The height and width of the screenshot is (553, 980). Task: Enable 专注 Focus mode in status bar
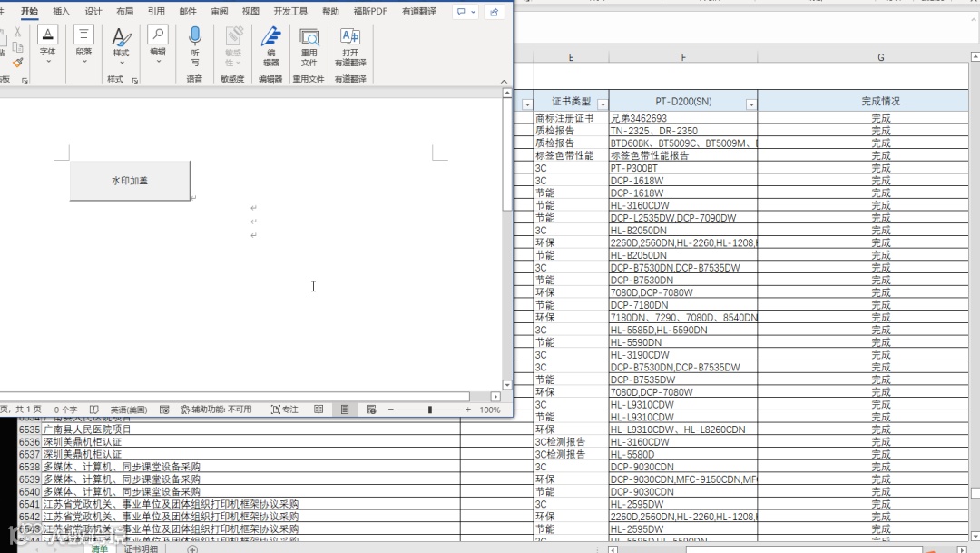284,410
